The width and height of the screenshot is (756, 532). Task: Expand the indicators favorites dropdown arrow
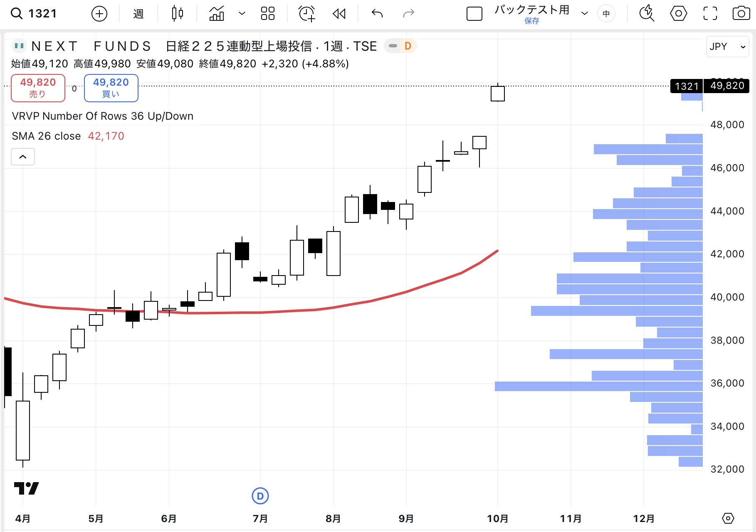click(242, 14)
